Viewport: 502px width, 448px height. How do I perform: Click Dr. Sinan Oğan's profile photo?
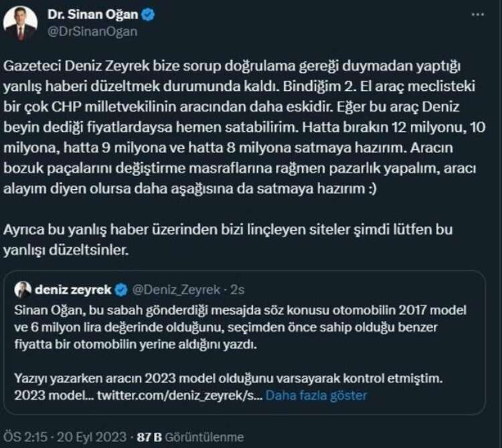tap(20, 23)
